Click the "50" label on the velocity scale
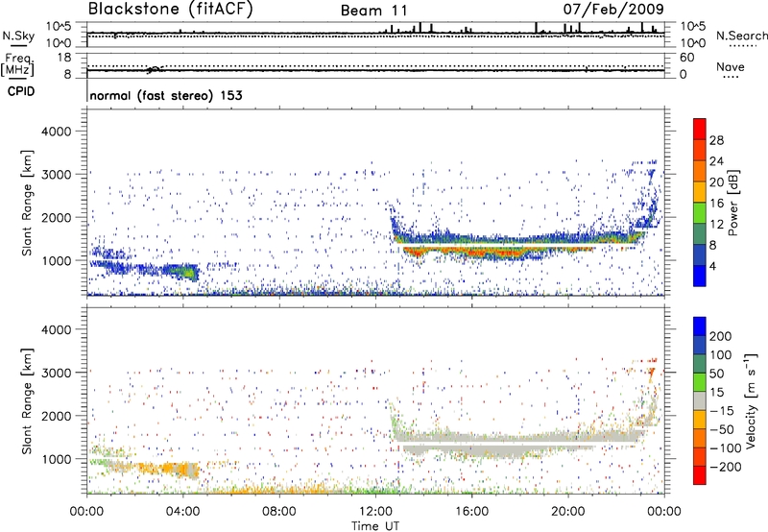This screenshot has height=532, width=768. pyautogui.click(x=716, y=374)
